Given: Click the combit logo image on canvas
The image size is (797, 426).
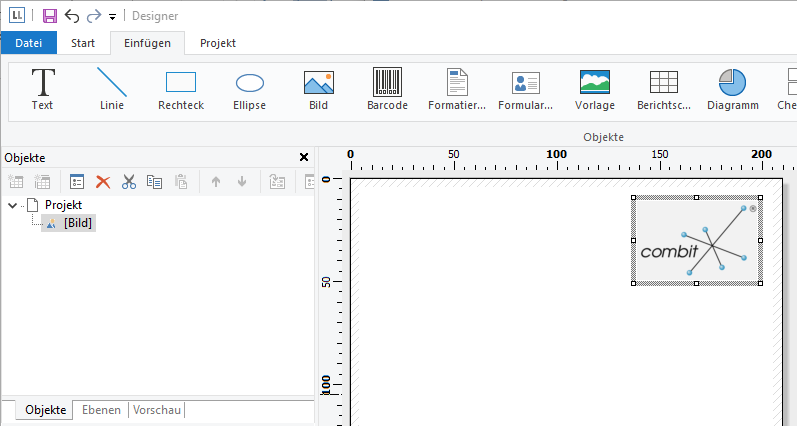Looking at the screenshot, I should coord(696,240).
